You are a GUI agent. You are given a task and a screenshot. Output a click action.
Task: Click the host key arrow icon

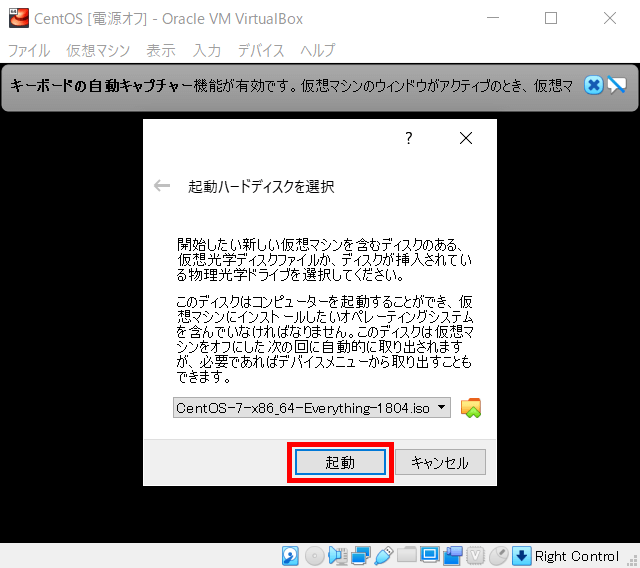coord(522,556)
